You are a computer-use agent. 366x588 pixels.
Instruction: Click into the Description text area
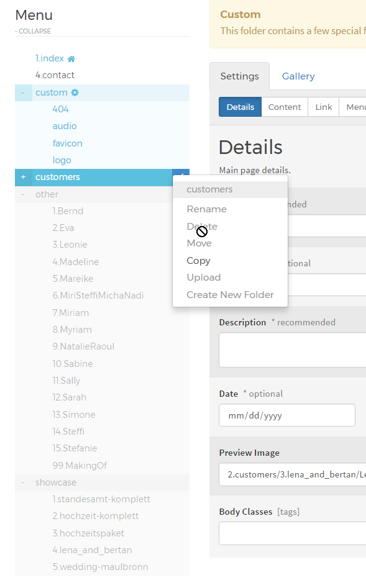point(293,350)
